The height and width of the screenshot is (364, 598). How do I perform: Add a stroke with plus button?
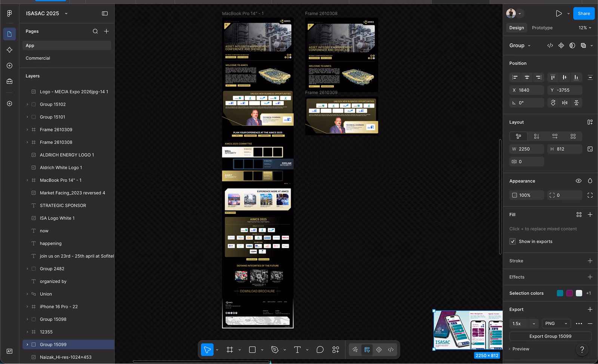click(590, 261)
